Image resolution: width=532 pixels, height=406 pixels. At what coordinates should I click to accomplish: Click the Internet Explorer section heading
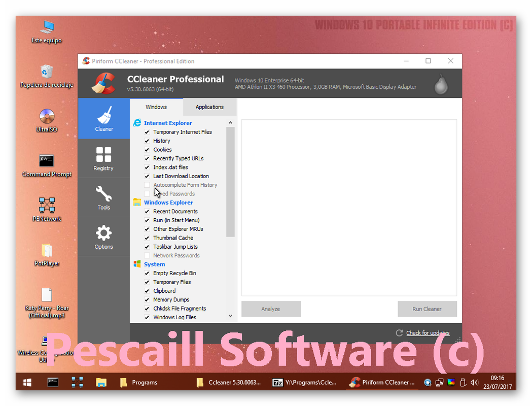(168, 123)
